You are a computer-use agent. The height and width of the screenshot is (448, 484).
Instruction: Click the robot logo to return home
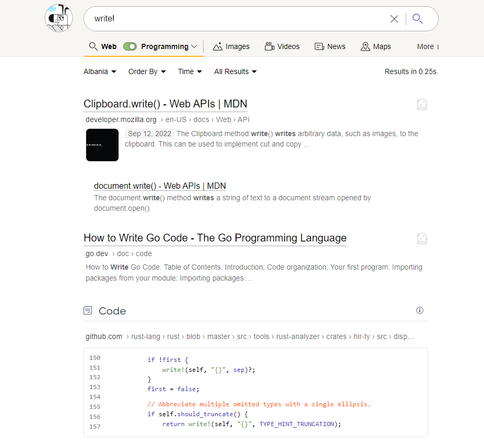(58, 18)
